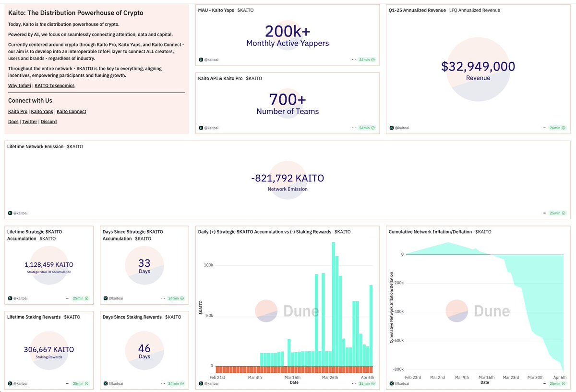The image size is (576, 392).
Task: Click the kaitoai avatar icon on Kaito API & Kaito Pro widget
Action: click(x=201, y=128)
